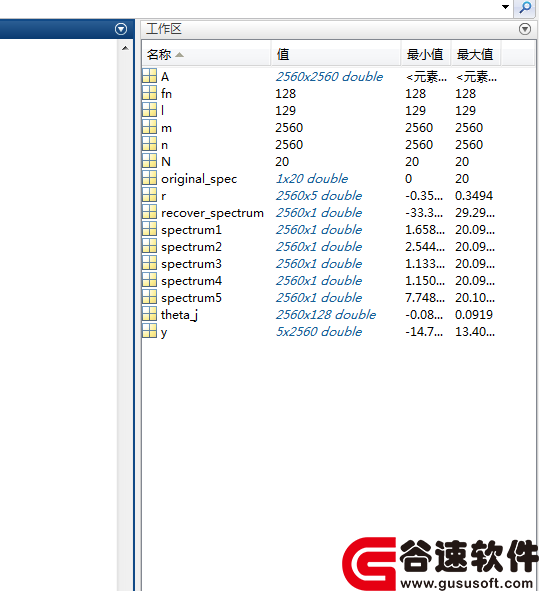The height and width of the screenshot is (591, 539).
Task: Click variable icon for y
Action: [x=149, y=331]
